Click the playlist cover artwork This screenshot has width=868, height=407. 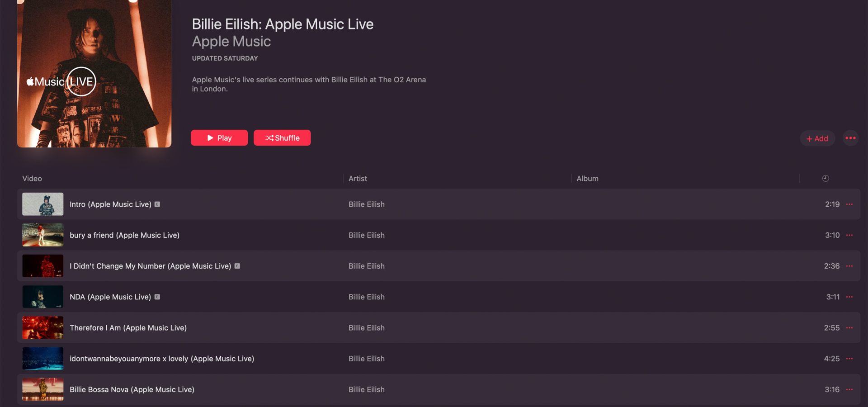(94, 73)
